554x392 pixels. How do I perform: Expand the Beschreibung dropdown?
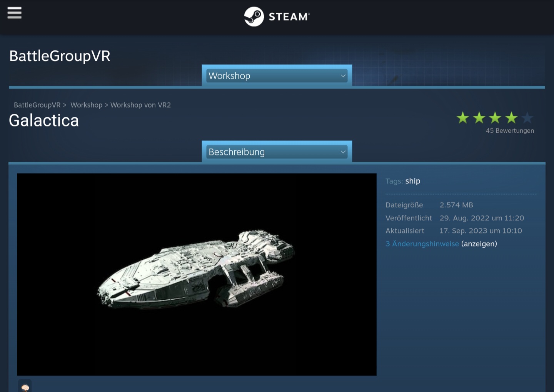tap(277, 152)
